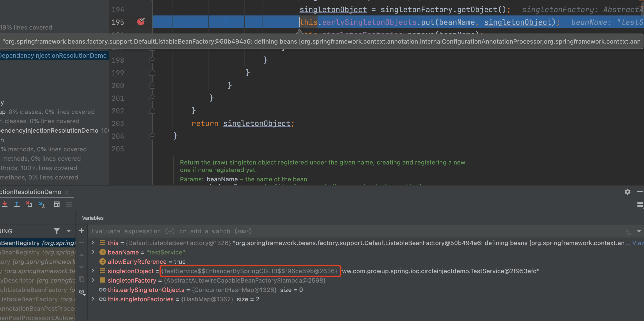The height and width of the screenshot is (321, 644).
Task: Select the DependencyInjectionResolutionDemo item in left panel
Action: 53,56
